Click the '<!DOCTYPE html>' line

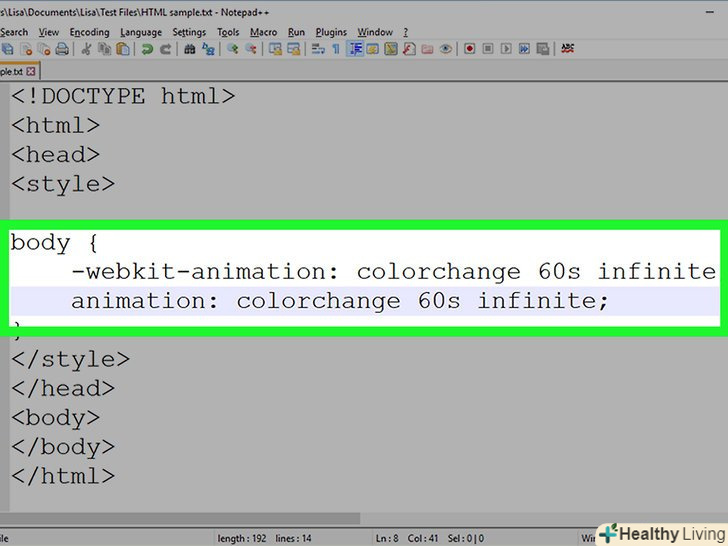coord(123,96)
